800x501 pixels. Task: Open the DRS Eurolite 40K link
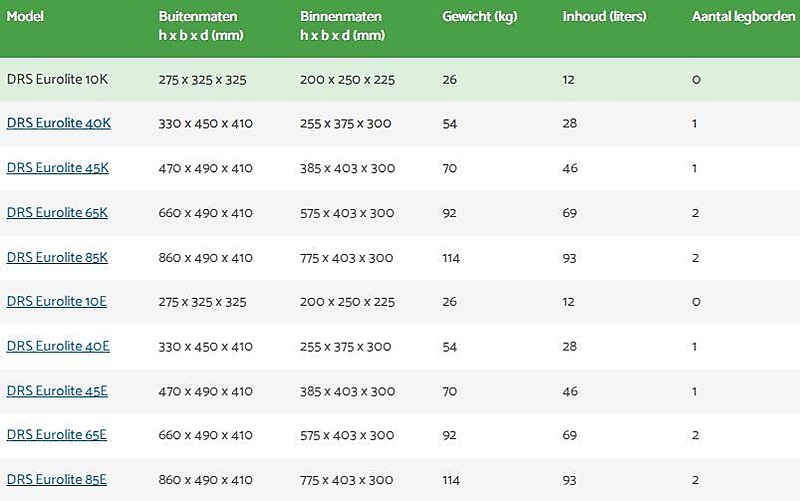coord(58,123)
